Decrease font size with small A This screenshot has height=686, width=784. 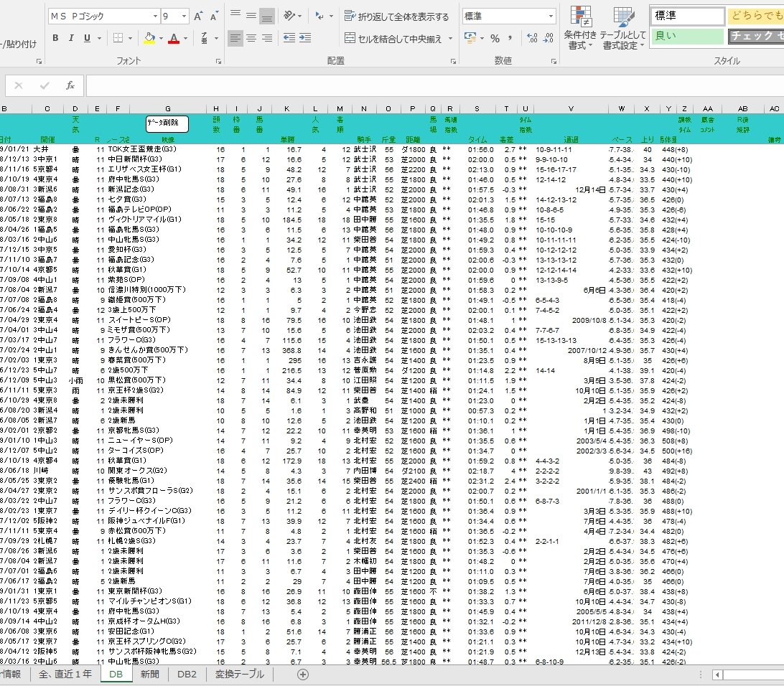tap(215, 17)
